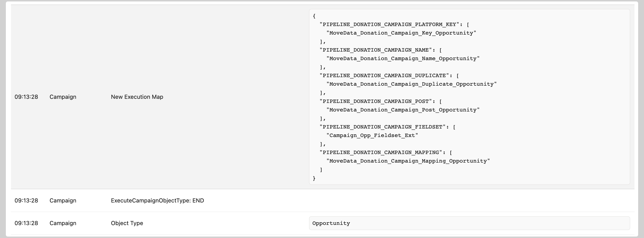
Task: Click the PIPELINE_DONATION_CAMPAIGN_POST key
Action: [376, 101]
